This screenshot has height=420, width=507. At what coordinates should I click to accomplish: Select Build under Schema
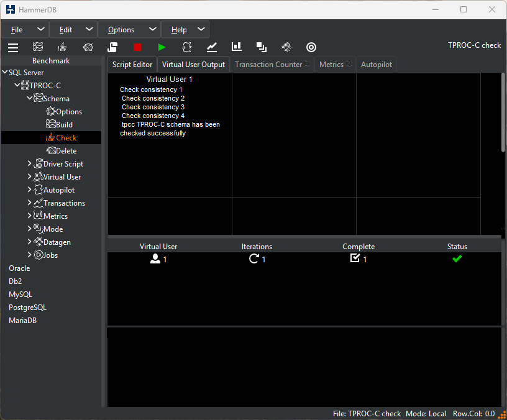[59, 124]
